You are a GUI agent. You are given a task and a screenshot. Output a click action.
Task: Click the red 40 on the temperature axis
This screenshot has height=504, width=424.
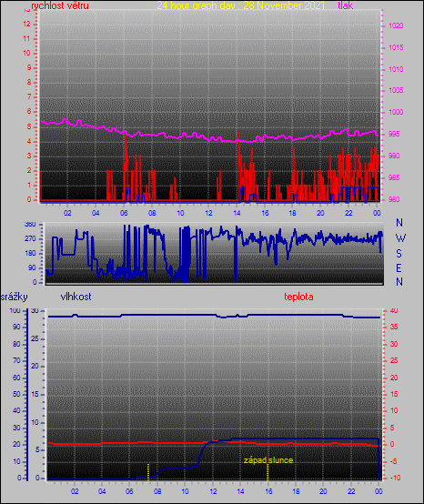394,310
